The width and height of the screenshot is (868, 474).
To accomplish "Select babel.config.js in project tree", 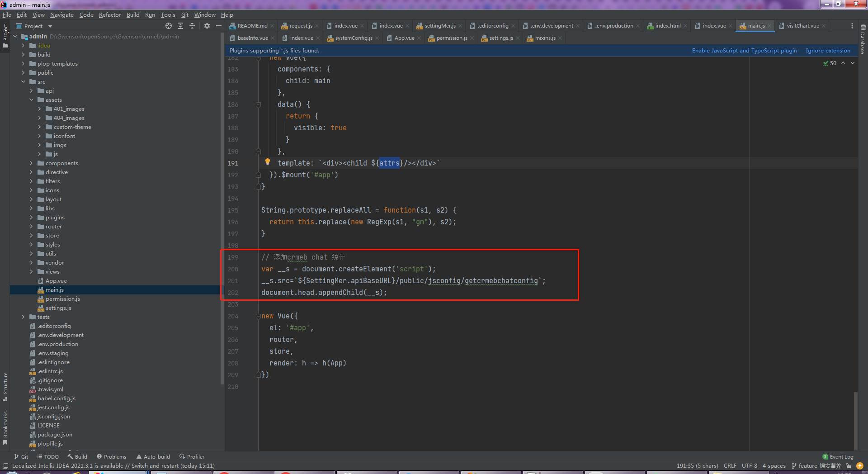I will (x=56, y=398).
